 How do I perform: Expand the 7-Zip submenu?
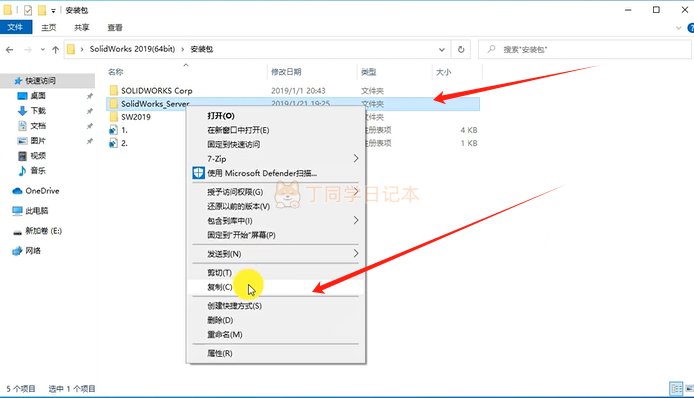(276, 158)
